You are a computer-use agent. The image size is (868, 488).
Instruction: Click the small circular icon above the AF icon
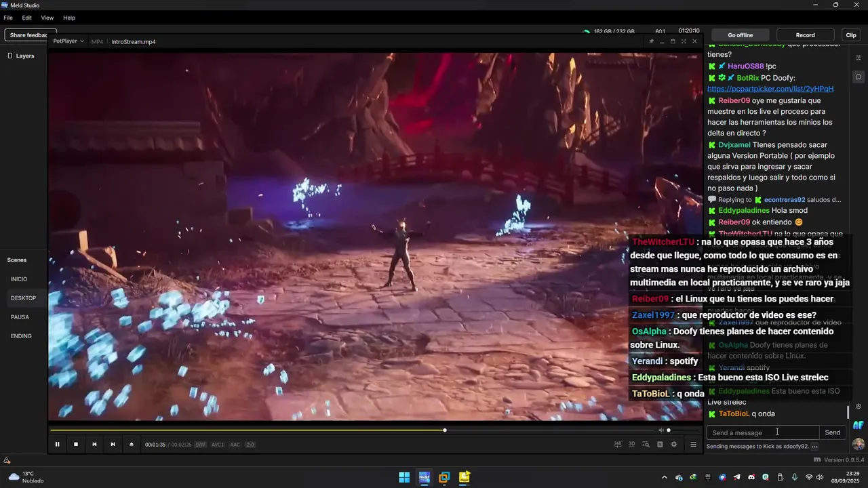click(859, 406)
